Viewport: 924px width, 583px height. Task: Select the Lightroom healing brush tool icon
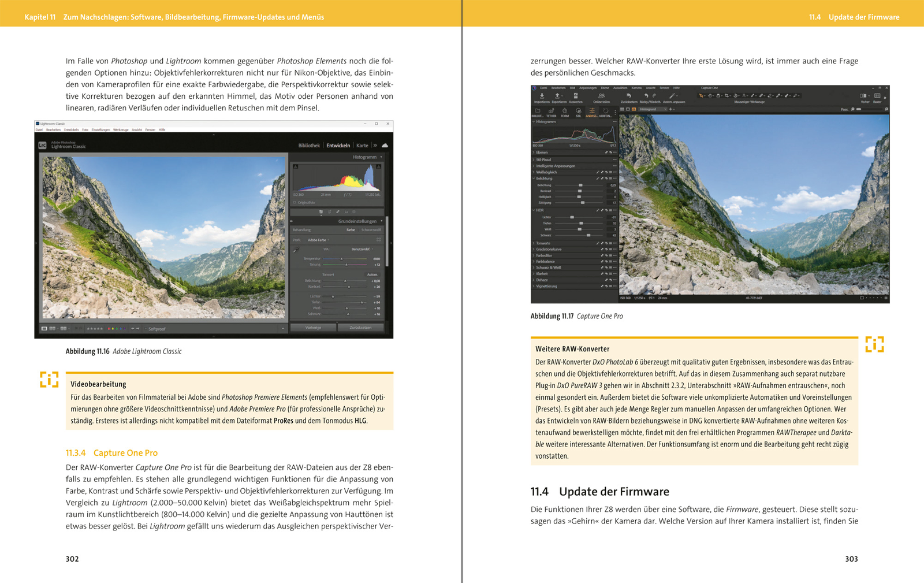pos(338,212)
